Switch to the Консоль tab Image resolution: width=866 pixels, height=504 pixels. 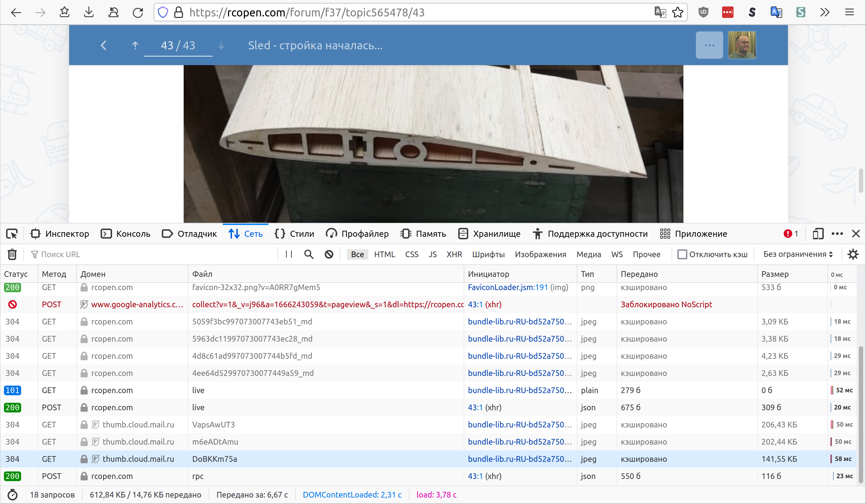[x=126, y=234]
